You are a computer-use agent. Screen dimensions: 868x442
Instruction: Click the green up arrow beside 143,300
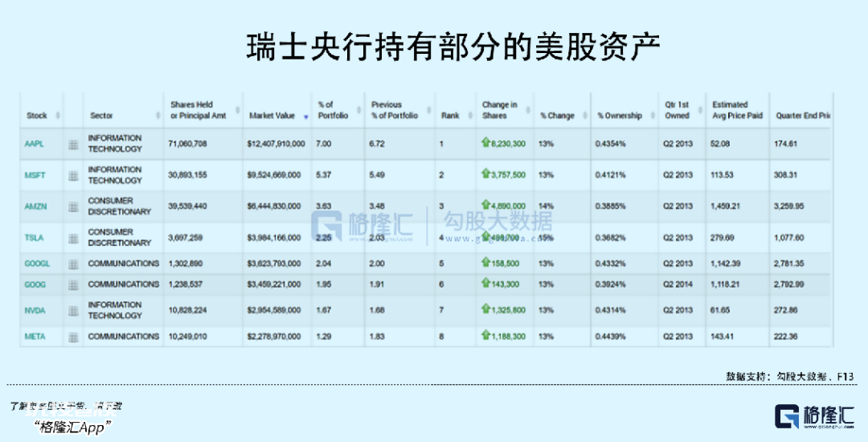[x=486, y=283]
